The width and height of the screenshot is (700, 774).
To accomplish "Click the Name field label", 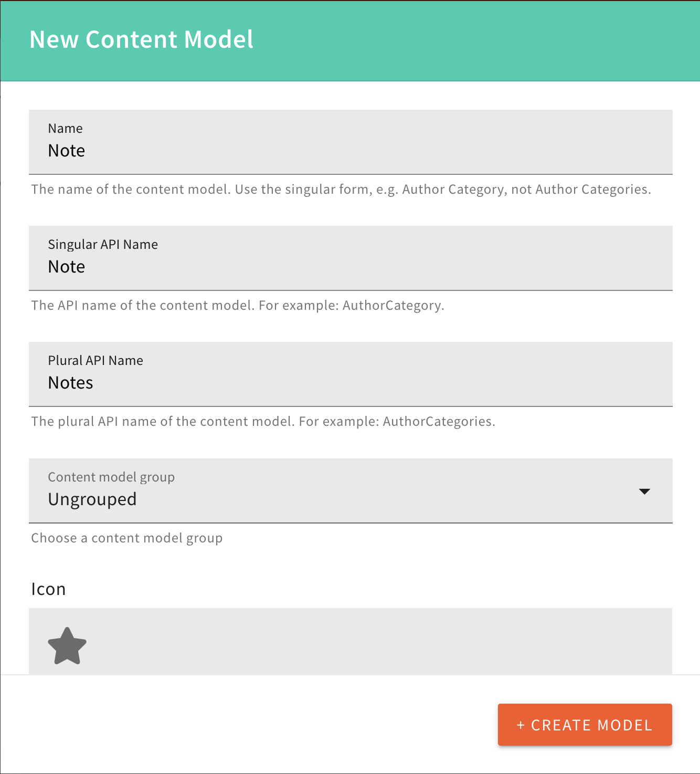I will pos(65,128).
